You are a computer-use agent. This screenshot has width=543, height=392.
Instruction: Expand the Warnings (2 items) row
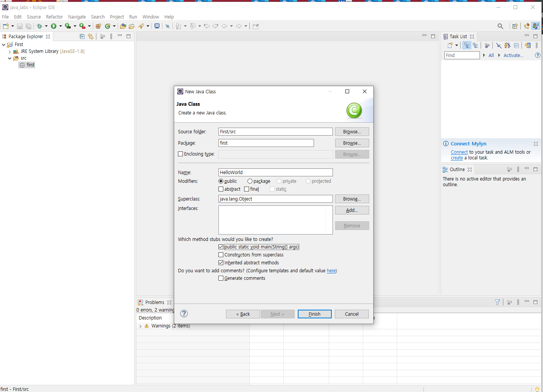[141, 326]
